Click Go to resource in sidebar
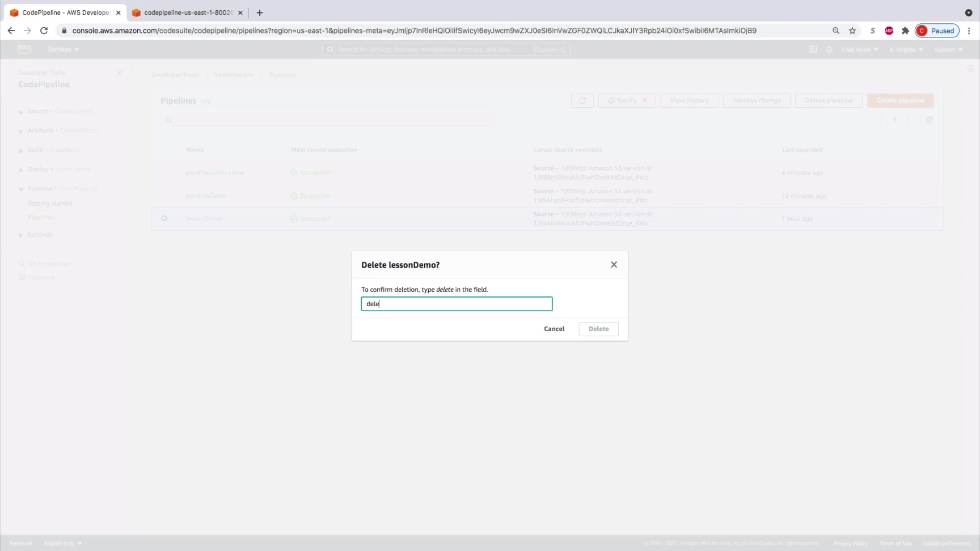This screenshot has height=551, width=980. click(49, 264)
